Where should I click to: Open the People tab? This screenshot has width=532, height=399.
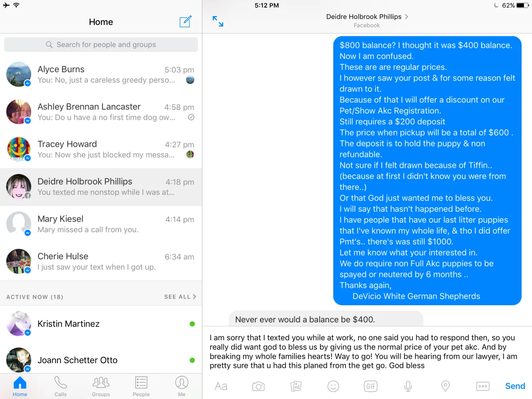141,386
